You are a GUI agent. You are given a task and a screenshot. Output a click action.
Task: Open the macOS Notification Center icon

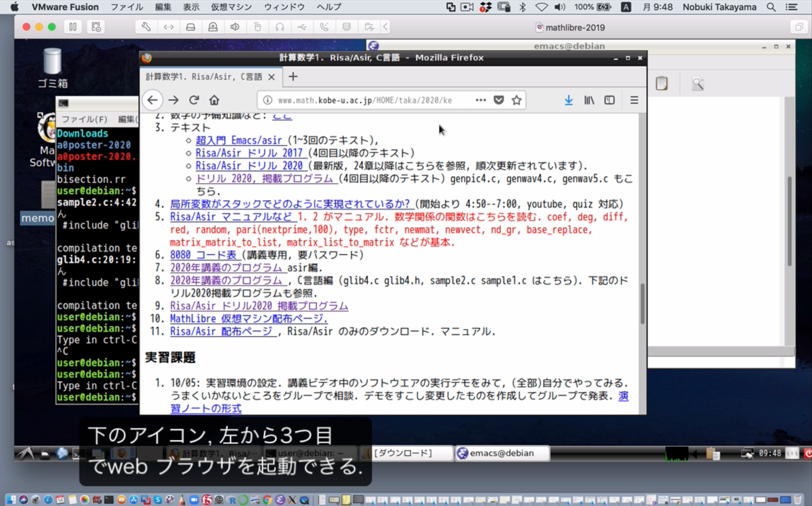(x=791, y=7)
